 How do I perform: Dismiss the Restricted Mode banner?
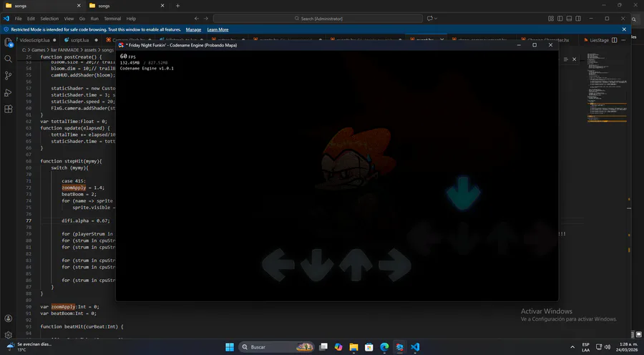[x=624, y=29]
